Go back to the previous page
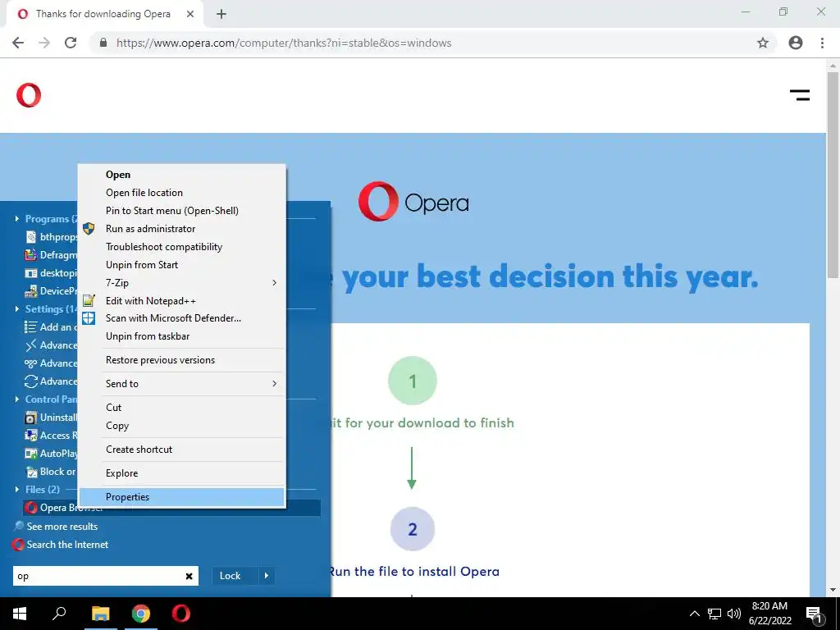The width and height of the screenshot is (840, 630). [18, 43]
